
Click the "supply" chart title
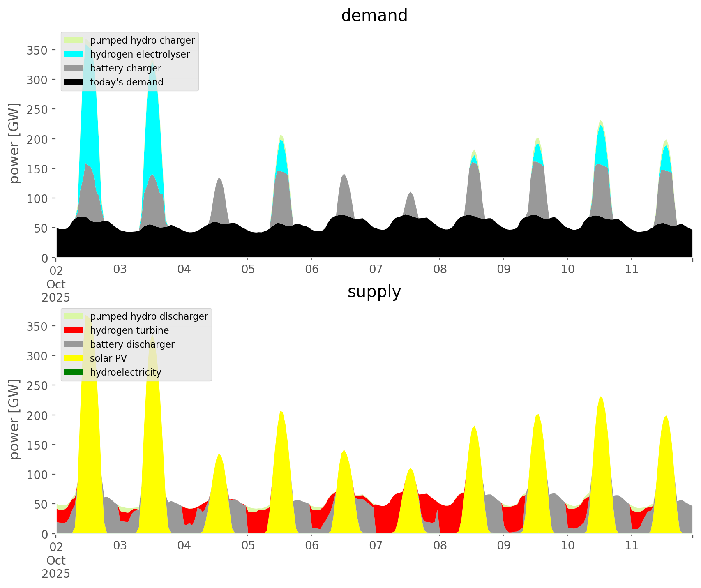(x=374, y=292)
